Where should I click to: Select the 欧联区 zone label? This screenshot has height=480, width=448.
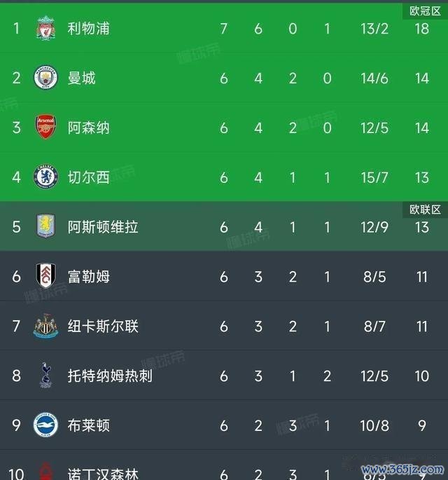[425, 210]
